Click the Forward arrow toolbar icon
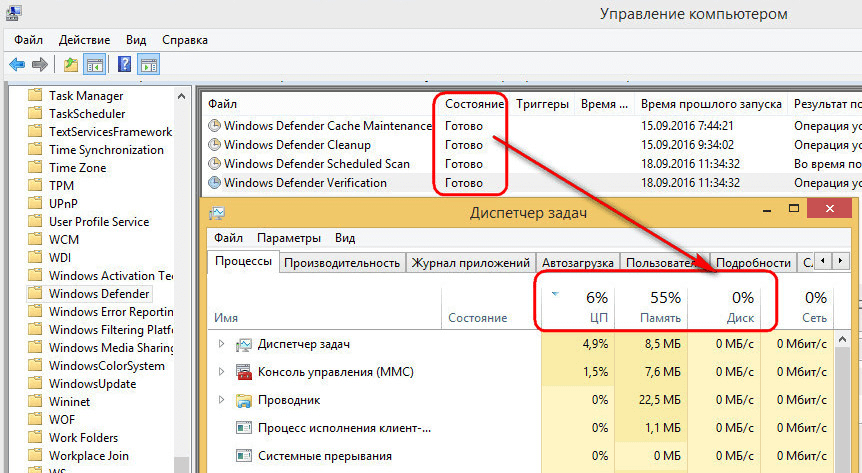 (40, 65)
